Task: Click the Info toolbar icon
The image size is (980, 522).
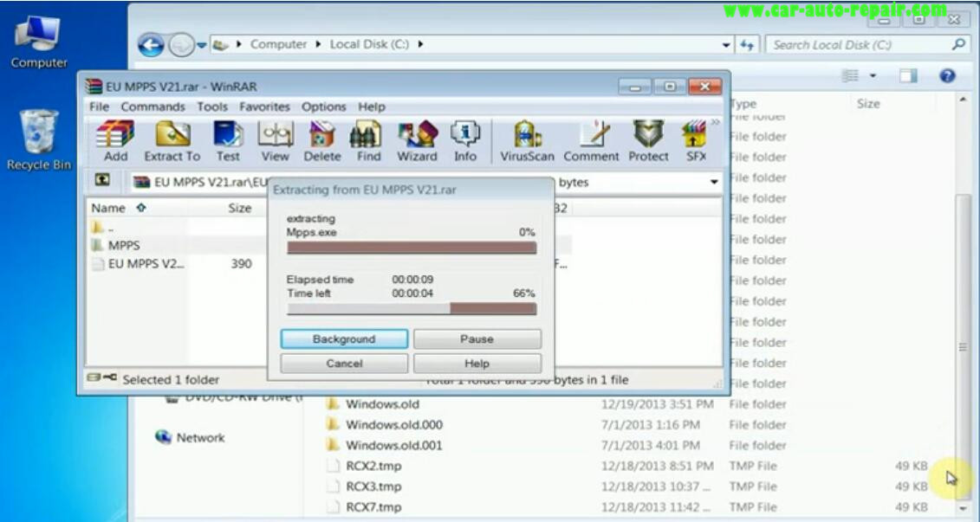Action: (x=465, y=141)
